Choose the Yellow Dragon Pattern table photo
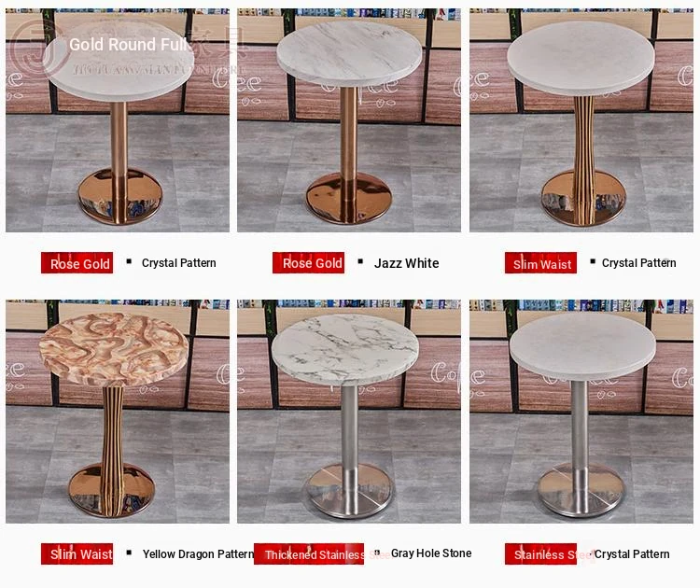 pyautogui.click(x=118, y=412)
